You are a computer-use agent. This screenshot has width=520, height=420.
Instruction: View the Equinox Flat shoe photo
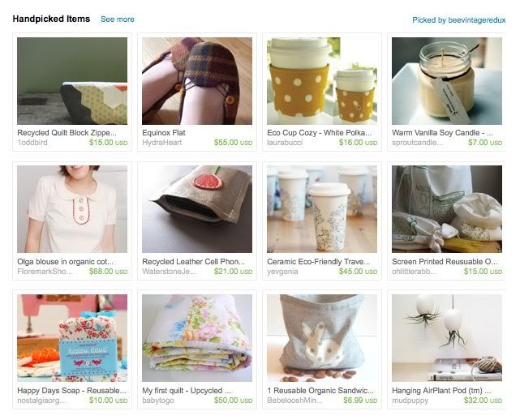click(197, 81)
